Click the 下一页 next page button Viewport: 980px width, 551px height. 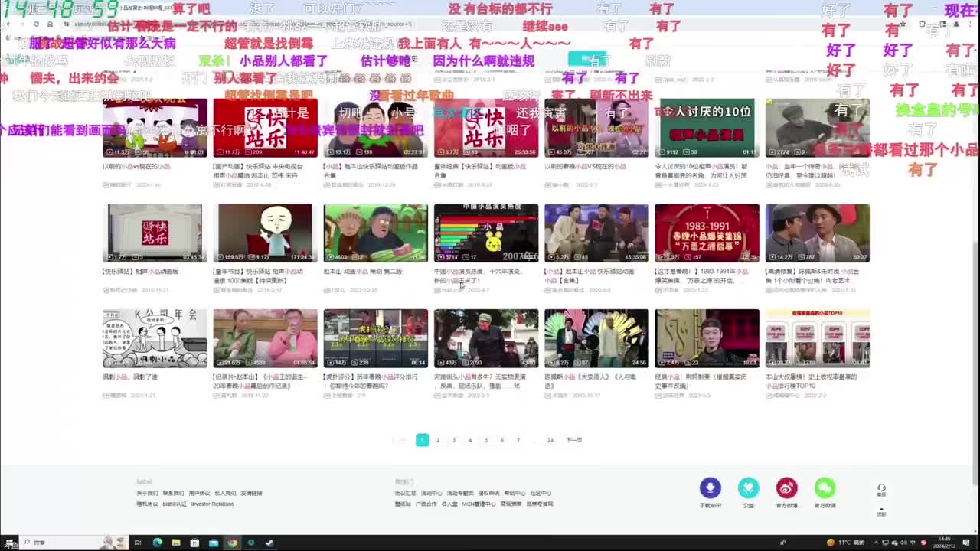(x=574, y=440)
